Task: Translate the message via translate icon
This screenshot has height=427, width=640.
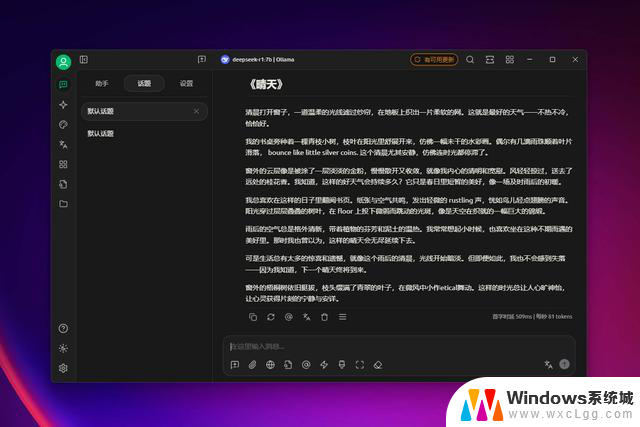Action: click(307, 317)
